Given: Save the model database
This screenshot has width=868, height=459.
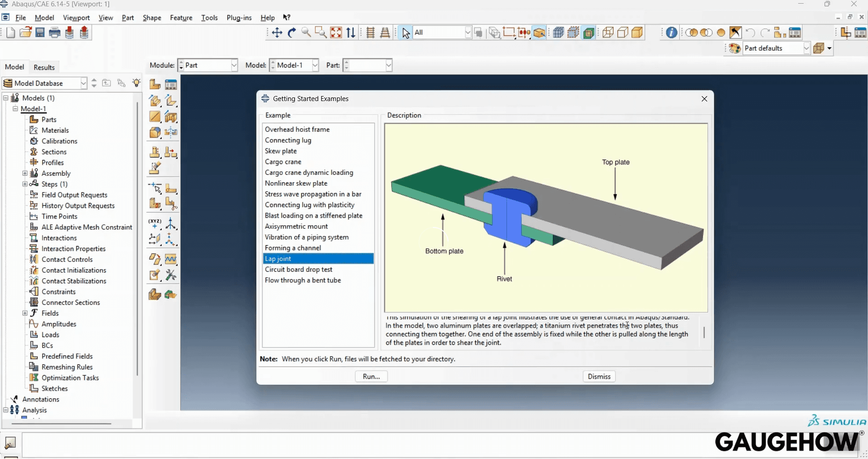Looking at the screenshot, I should point(40,32).
